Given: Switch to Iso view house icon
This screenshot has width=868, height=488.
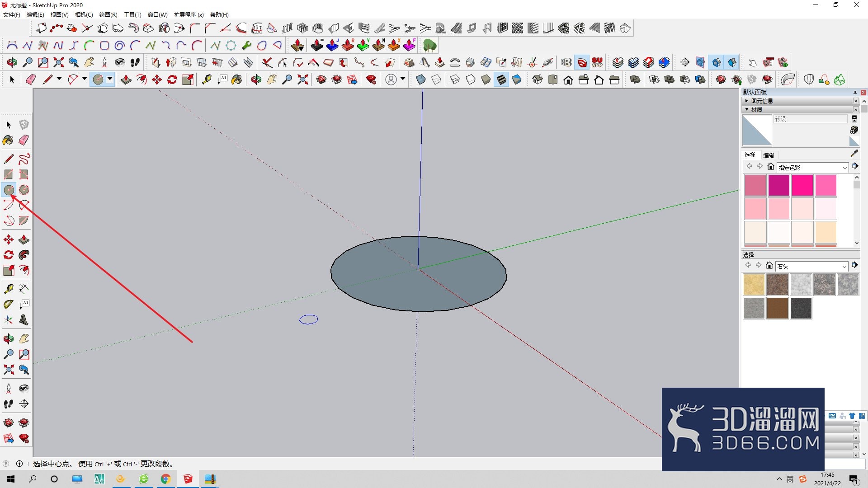Looking at the screenshot, I should point(538,80).
